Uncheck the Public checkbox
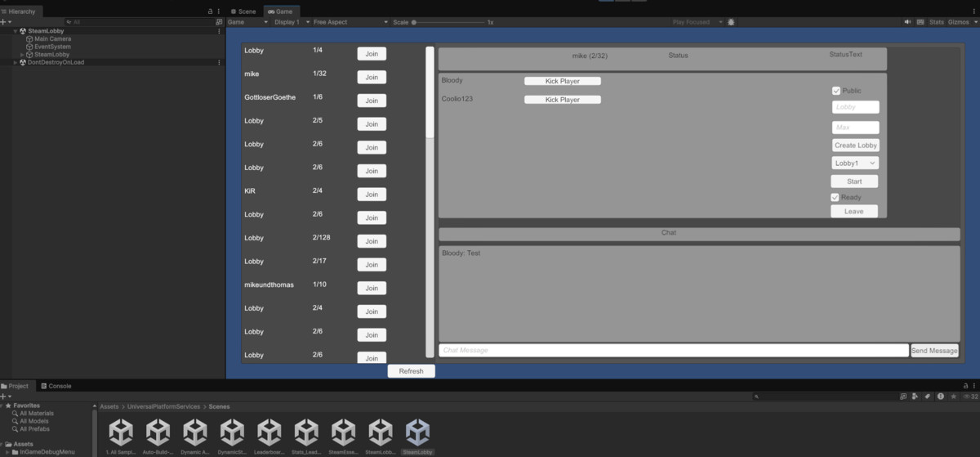This screenshot has width=980, height=457. click(836, 91)
